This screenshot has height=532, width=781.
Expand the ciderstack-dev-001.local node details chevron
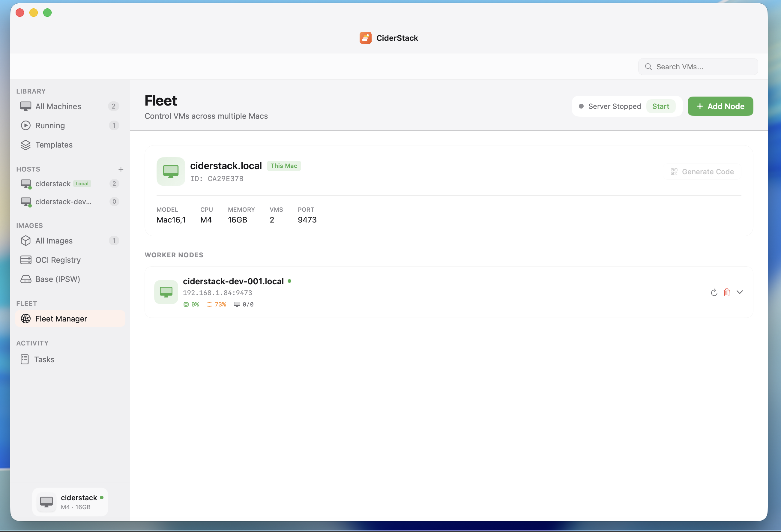(x=739, y=292)
